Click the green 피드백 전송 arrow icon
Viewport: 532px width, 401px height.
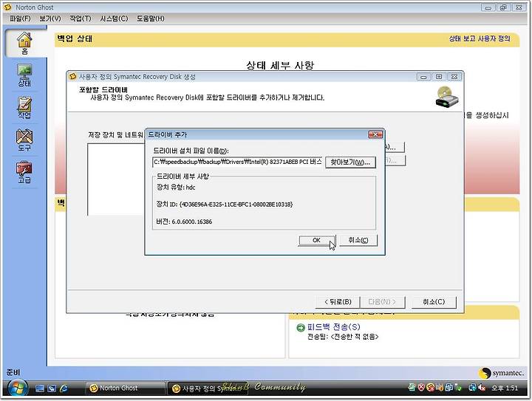301,327
